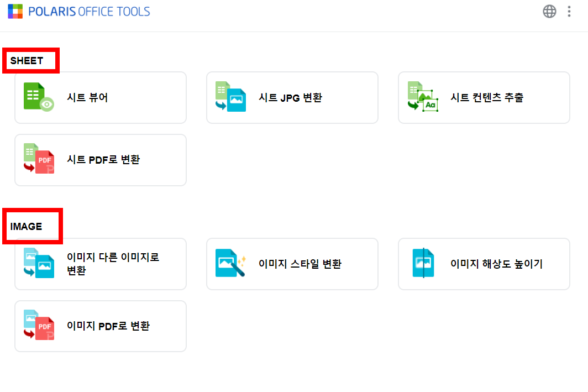Open the 이미지 다른 이미지로 변환 card
This screenshot has height=392, width=588.
click(x=101, y=264)
